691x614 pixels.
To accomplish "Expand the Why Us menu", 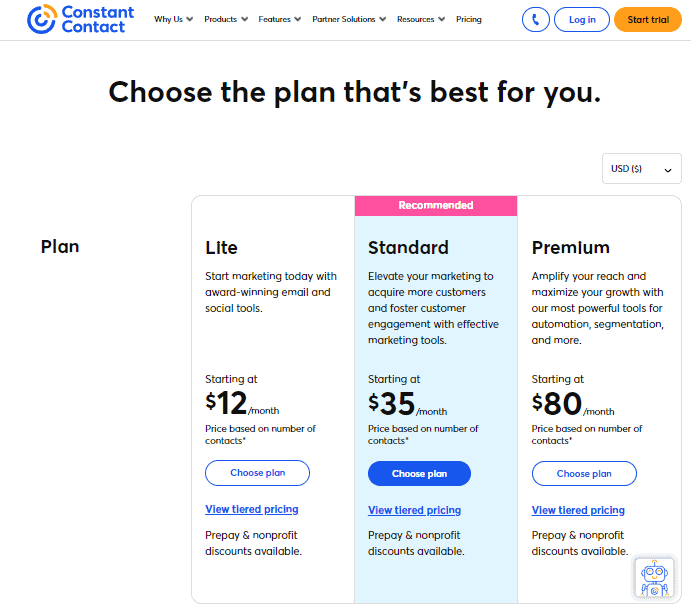I will coord(174,19).
